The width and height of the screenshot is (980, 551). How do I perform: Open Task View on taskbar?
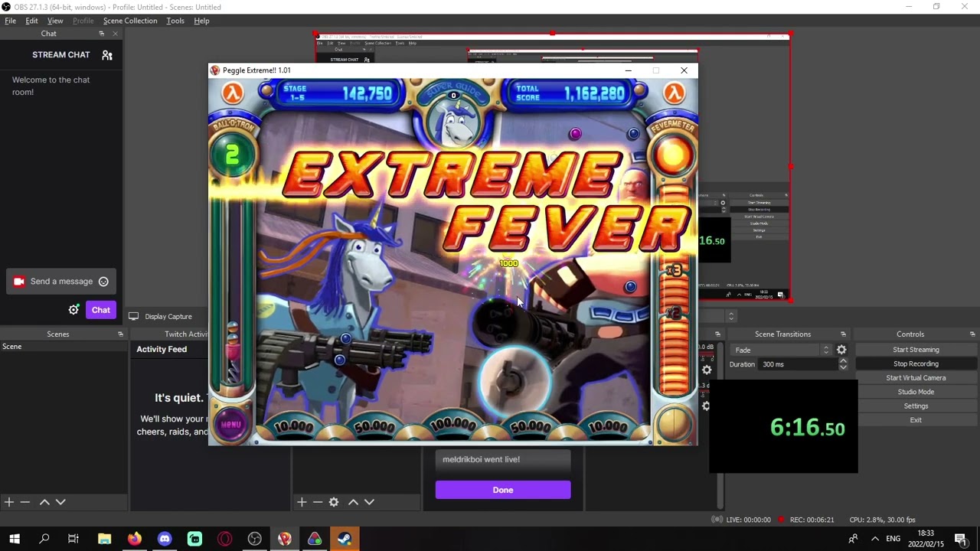click(73, 539)
